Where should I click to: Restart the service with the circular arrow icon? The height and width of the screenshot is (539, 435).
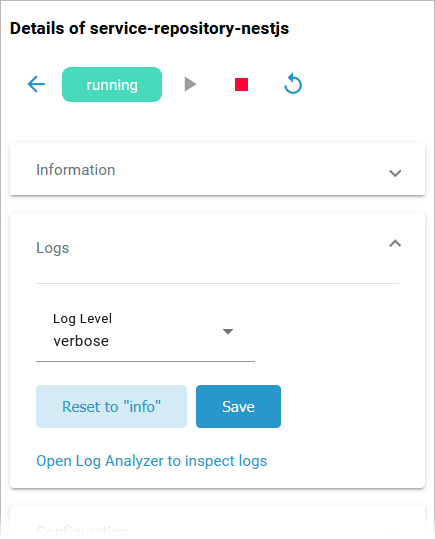pyautogui.click(x=293, y=84)
